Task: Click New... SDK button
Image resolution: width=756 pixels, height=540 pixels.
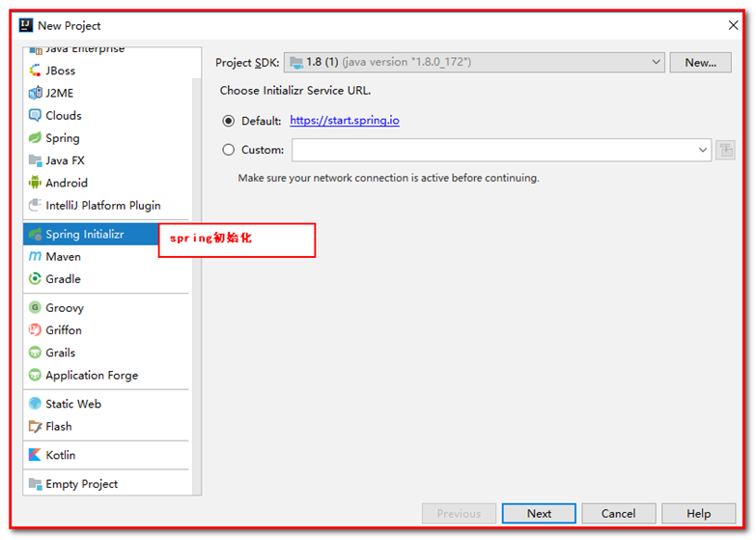Action: pos(701,62)
